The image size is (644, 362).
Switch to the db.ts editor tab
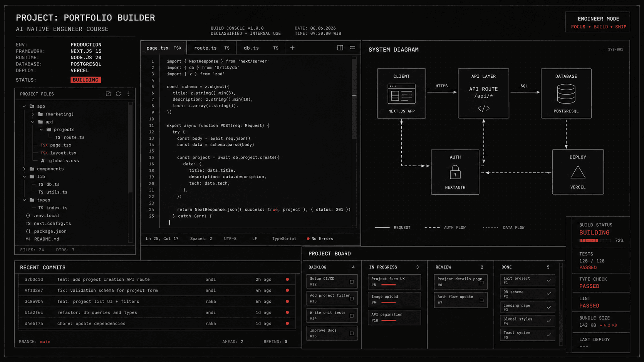(x=261, y=48)
